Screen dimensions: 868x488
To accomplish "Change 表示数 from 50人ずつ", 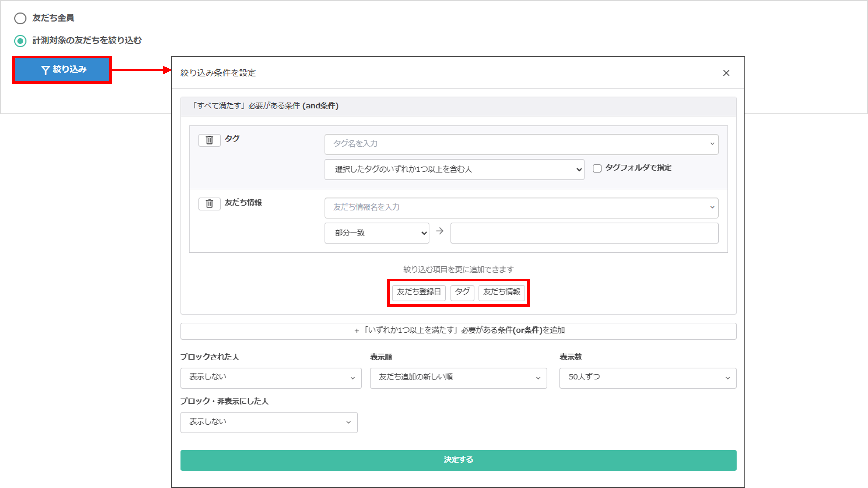I will (647, 378).
